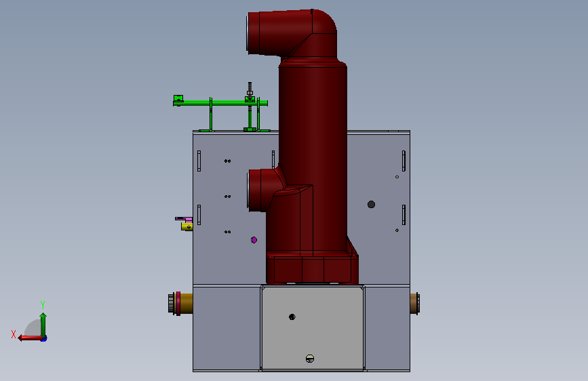Select the left brass bushing with red ring
The height and width of the screenshot is (381, 588).
(x=180, y=303)
